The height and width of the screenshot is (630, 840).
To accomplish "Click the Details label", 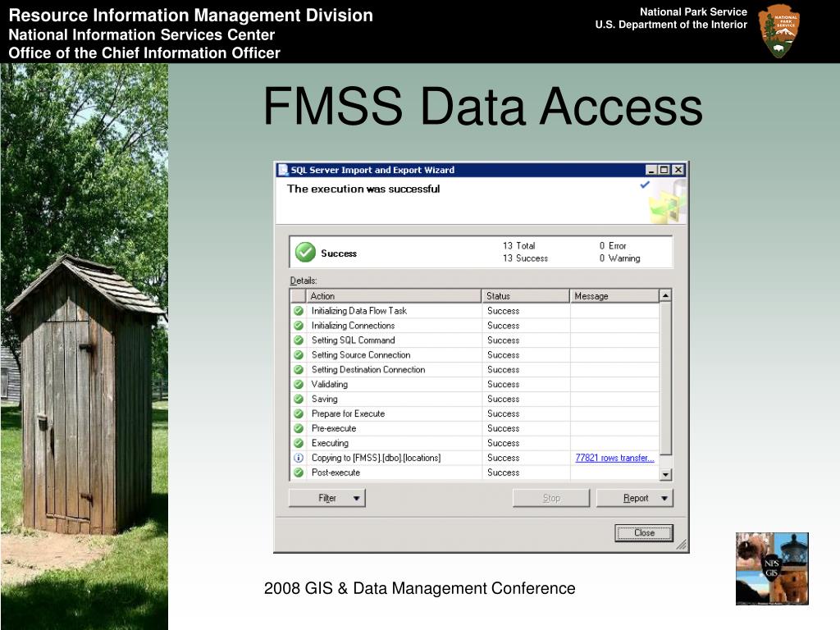I will 304,281.
